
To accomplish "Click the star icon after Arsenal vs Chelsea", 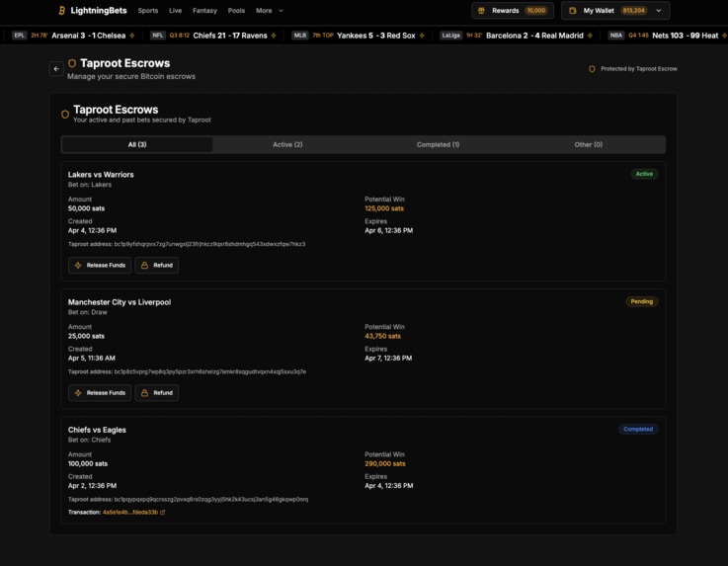I will [131, 36].
